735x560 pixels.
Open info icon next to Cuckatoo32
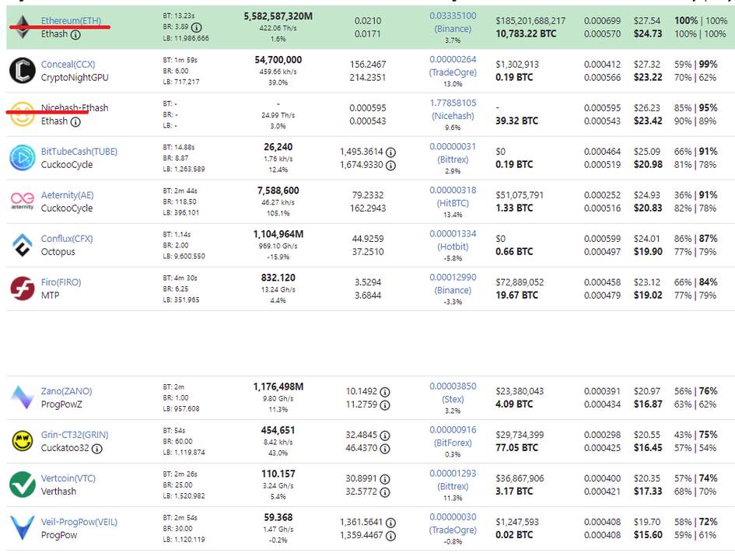pyautogui.click(x=97, y=449)
